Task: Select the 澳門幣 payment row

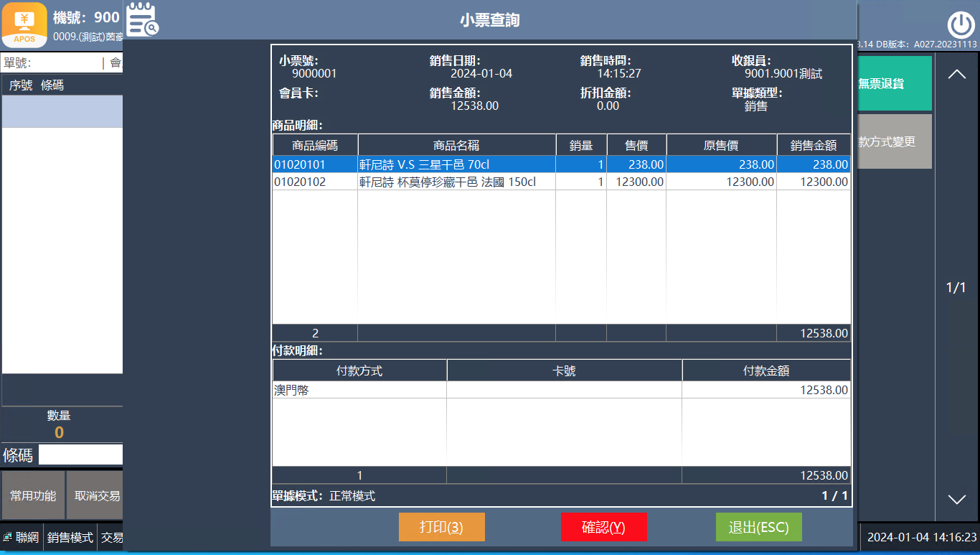Action: tap(359, 391)
